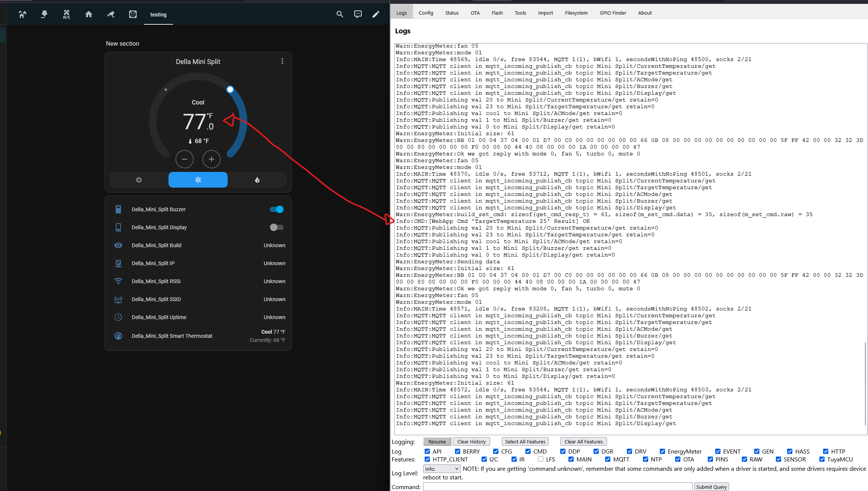Click the thermostat dial temperature handle
The width and height of the screenshot is (868, 491).
[230, 90]
